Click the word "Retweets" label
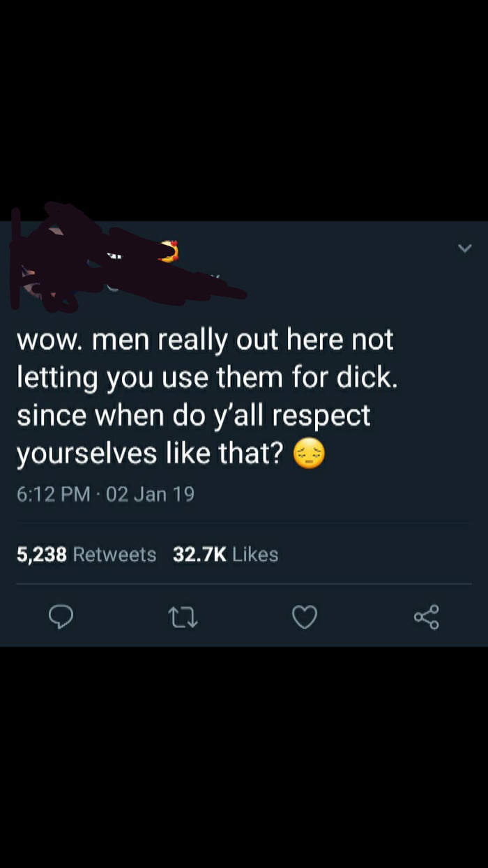488x868 pixels. coord(114,555)
